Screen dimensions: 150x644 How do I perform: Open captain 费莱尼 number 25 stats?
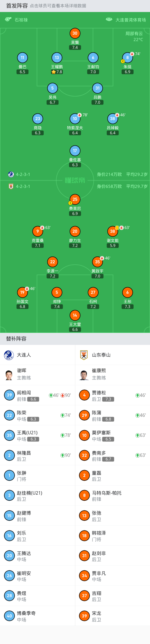click(x=75, y=199)
